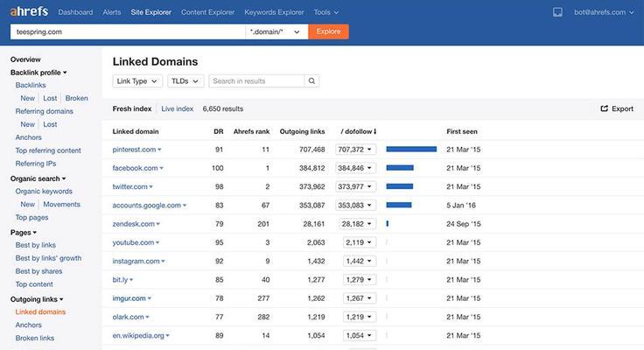Sort by DR column header

219,131
